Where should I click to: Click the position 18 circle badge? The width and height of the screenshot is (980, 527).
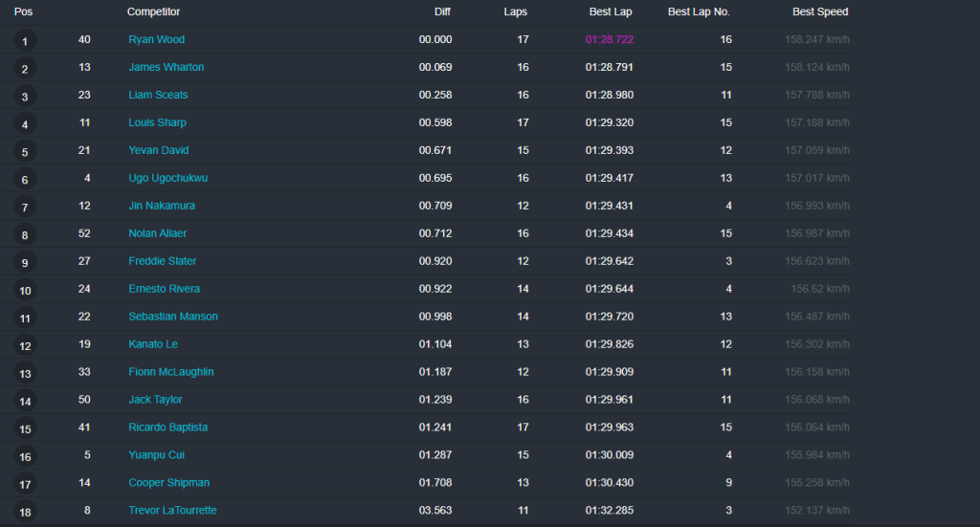coord(26,512)
